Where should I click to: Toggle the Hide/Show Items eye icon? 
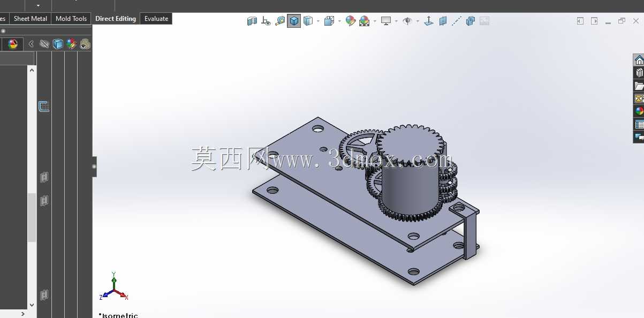pos(407,21)
